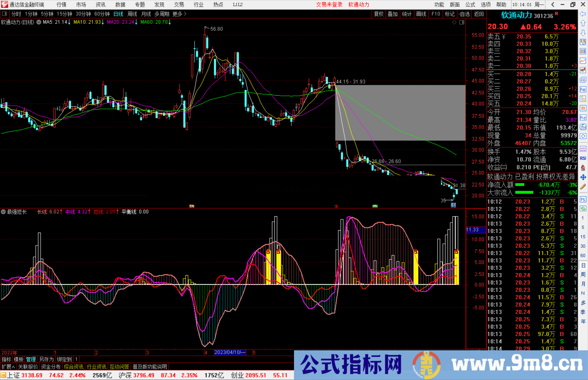Click the small window icon at chart top-right

462,22
